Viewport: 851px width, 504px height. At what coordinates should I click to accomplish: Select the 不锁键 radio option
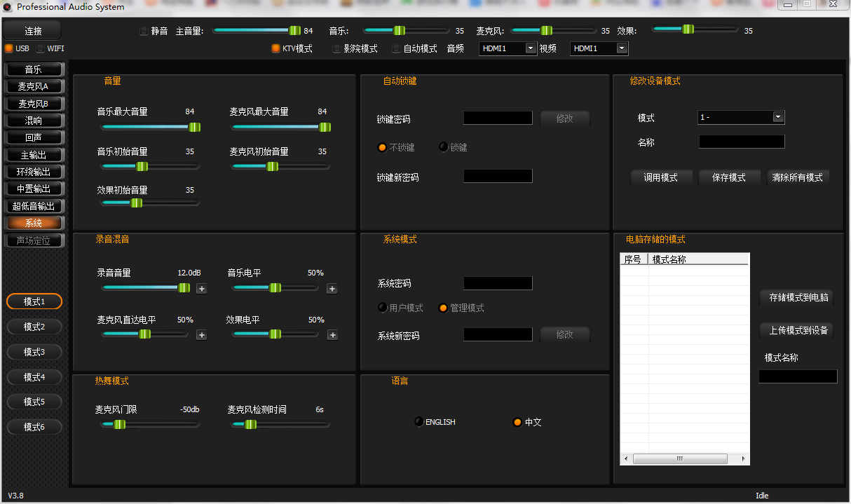pyautogui.click(x=382, y=147)
